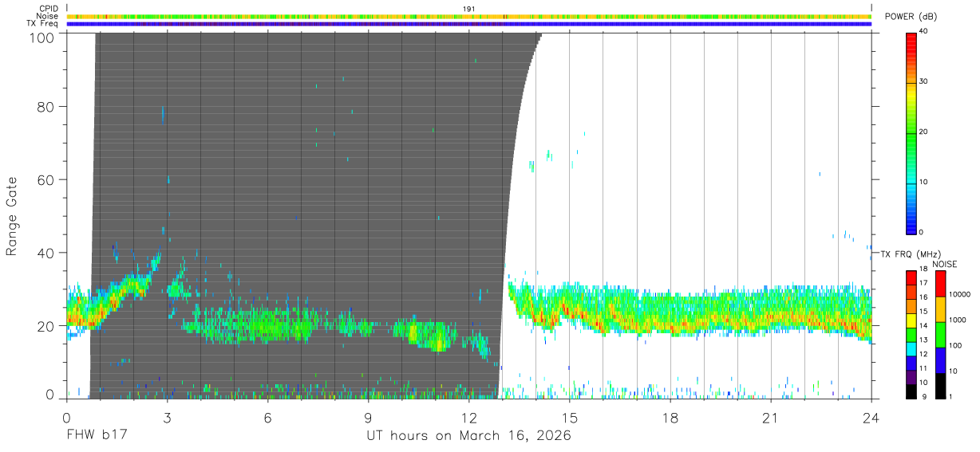
Task: Click the x-axis hour label 3
Action: pos(168,417)
